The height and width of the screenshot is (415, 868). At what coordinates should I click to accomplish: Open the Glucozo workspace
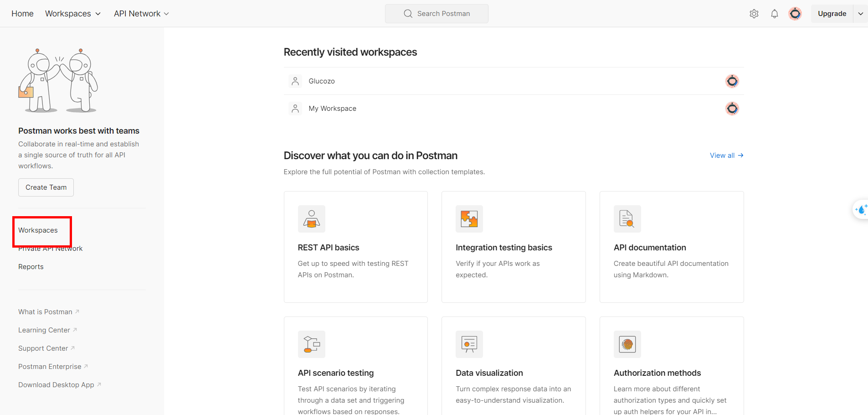pos(514,81)
